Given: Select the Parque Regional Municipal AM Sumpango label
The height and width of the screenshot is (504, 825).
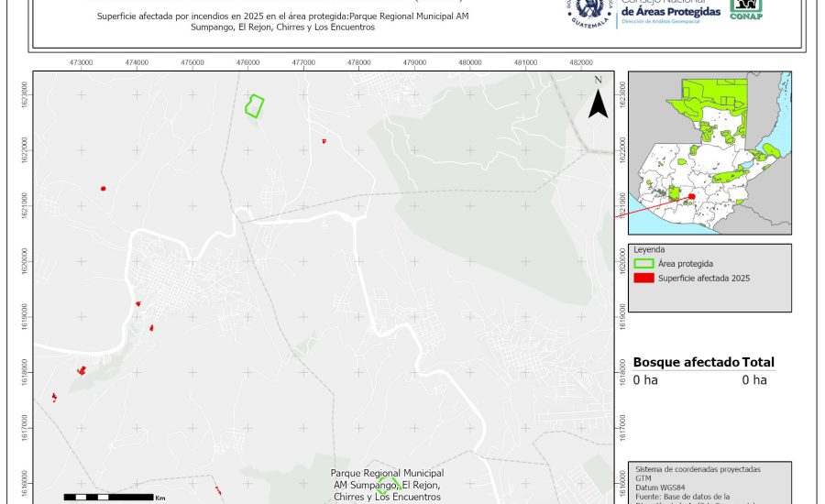Looking at the screenshot, I should click(388, 484).
